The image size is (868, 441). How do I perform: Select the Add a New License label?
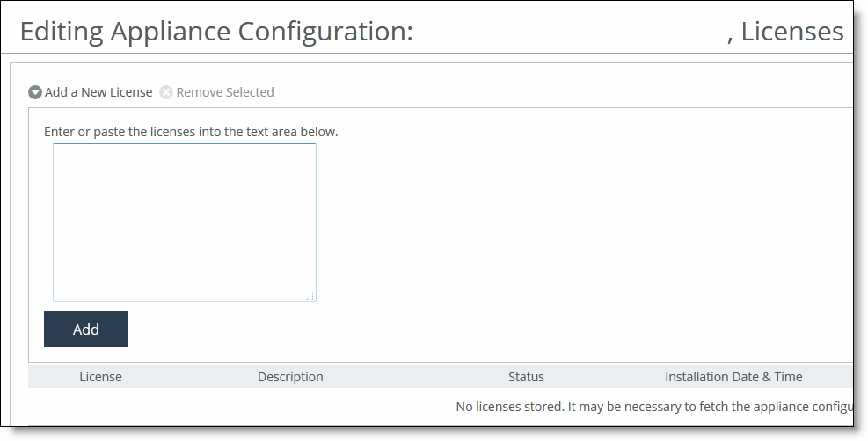coord(98,92)
